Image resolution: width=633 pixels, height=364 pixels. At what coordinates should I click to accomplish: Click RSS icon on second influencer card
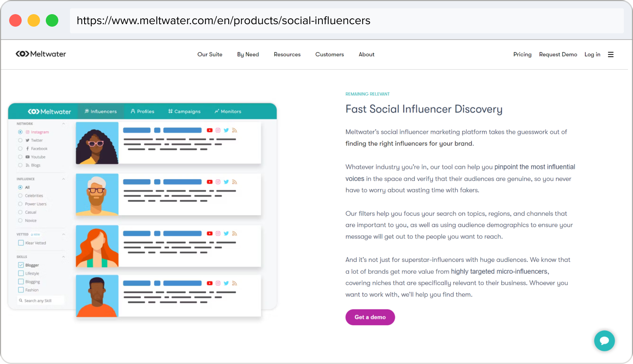pos(234,182)
